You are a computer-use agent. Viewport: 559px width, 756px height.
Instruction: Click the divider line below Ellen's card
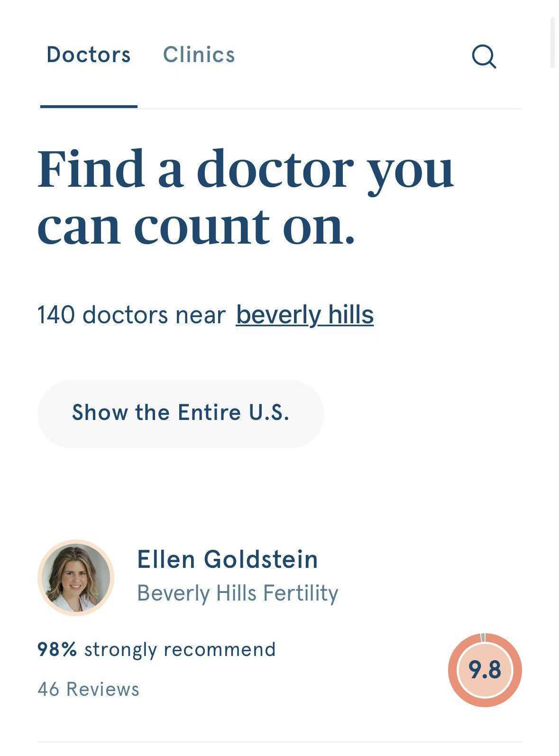(280, 742)
